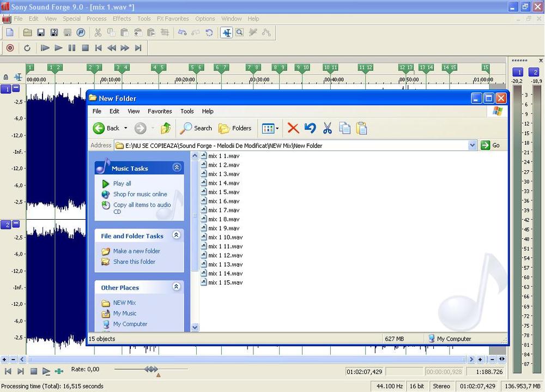Toggle Loop Playback in the transport bar
545x392 pixels.
(27, 48)
